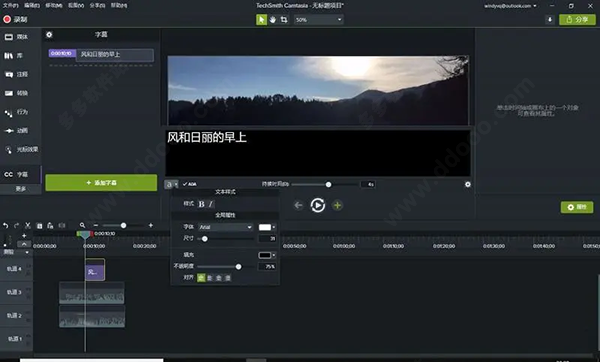Open the 文件 menu
600x362 pixels.
[10, 5]
